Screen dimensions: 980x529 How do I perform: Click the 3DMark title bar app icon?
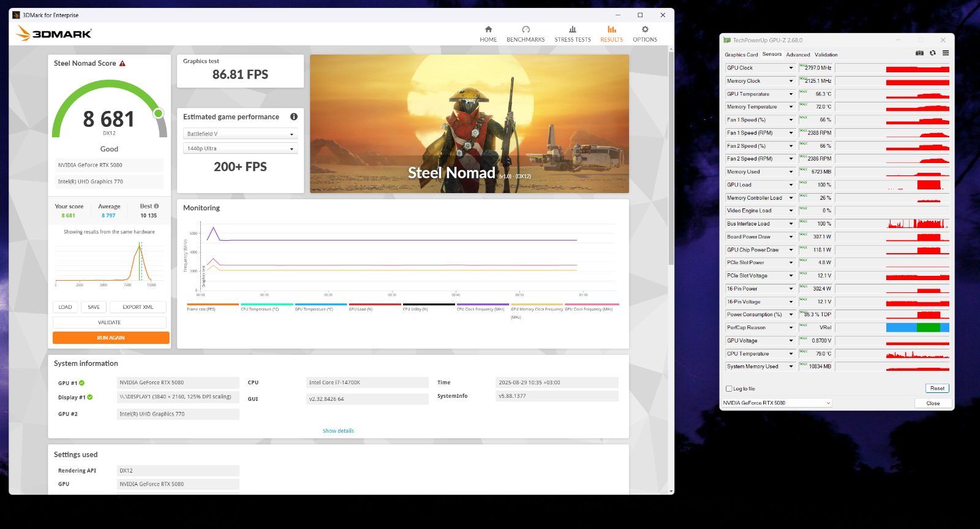tap(16, 15)
